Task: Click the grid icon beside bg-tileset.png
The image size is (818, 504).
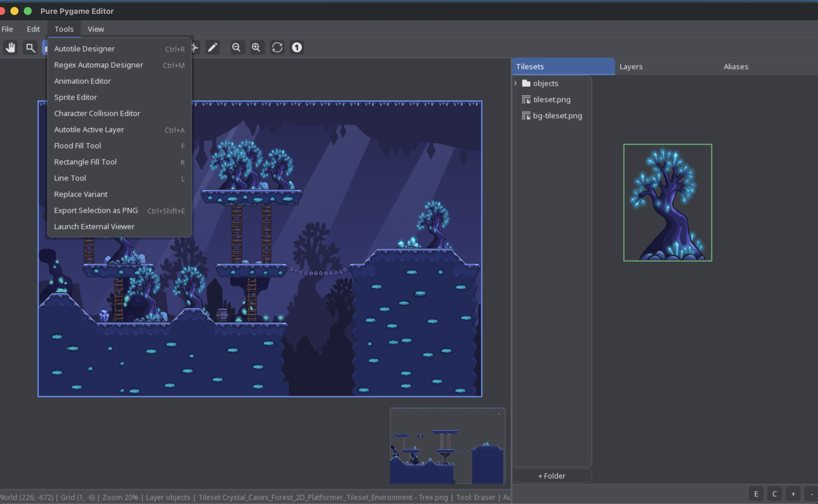Action: click(x=526, y=116)
